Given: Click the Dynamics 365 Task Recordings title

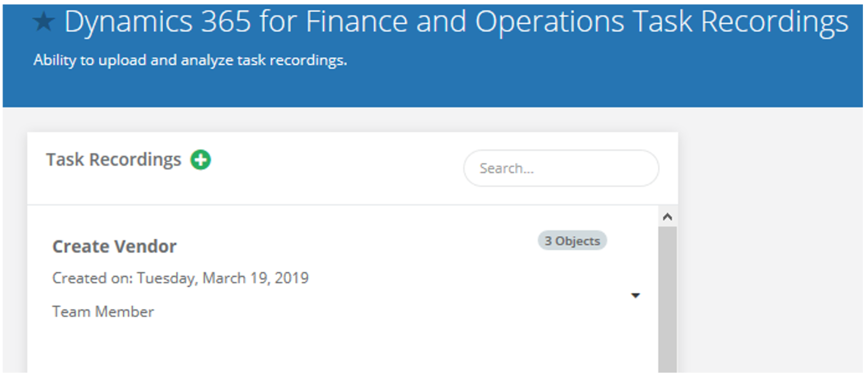Looking at the screenshot, I should tap(456, 23).
